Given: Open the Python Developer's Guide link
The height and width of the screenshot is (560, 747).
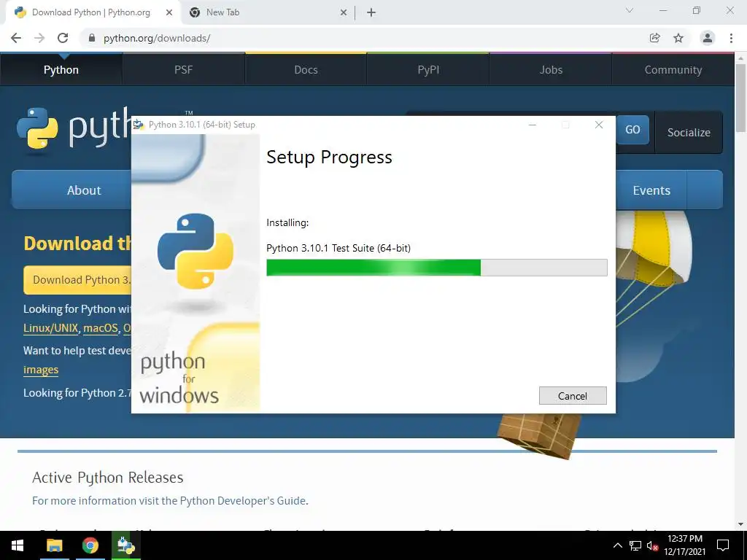Looking at the screenshot, I should pyautogui.click(x=242, y=500).
